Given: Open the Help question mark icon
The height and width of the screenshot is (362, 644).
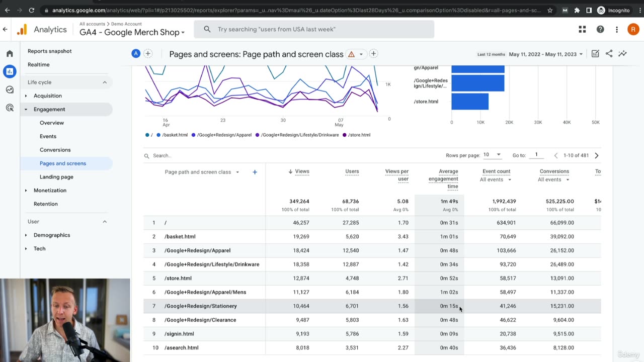Looking at the screenshot, I should 600,30.
